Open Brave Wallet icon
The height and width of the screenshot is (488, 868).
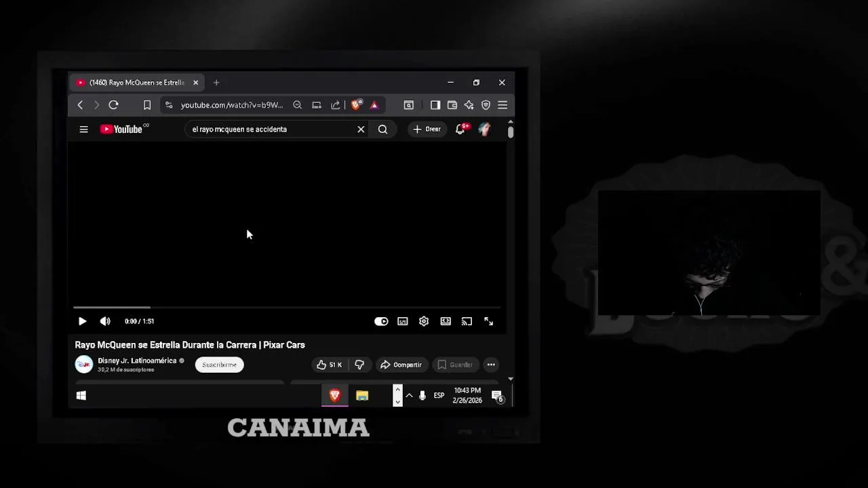(452, 105)
